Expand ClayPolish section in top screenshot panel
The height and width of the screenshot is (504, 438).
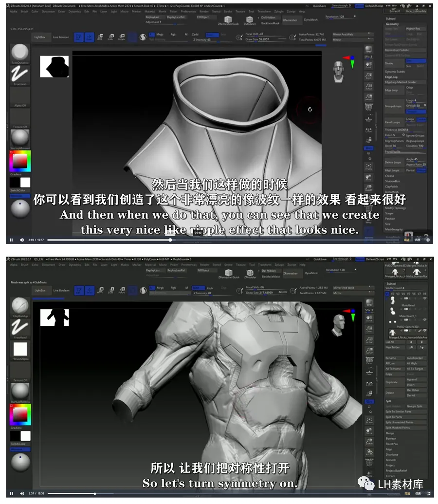[x=391, y=187]
